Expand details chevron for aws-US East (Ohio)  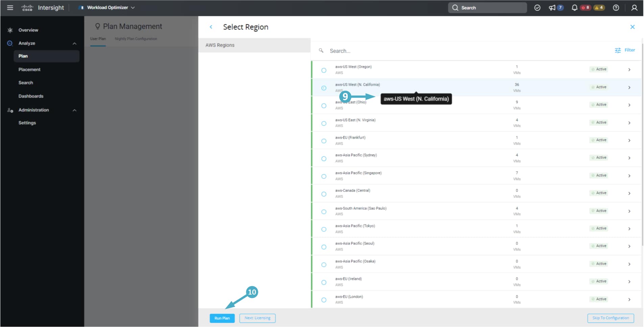tap(629, 105)
